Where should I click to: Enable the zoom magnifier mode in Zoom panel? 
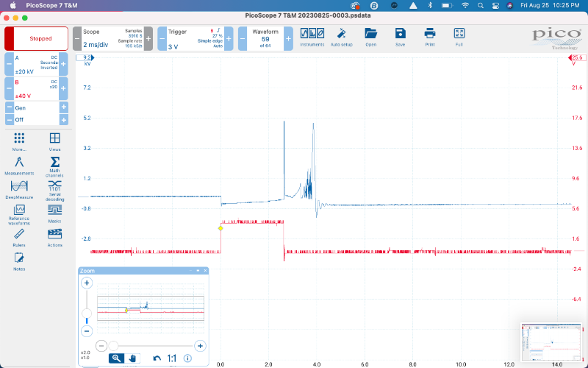pos(116,358)
